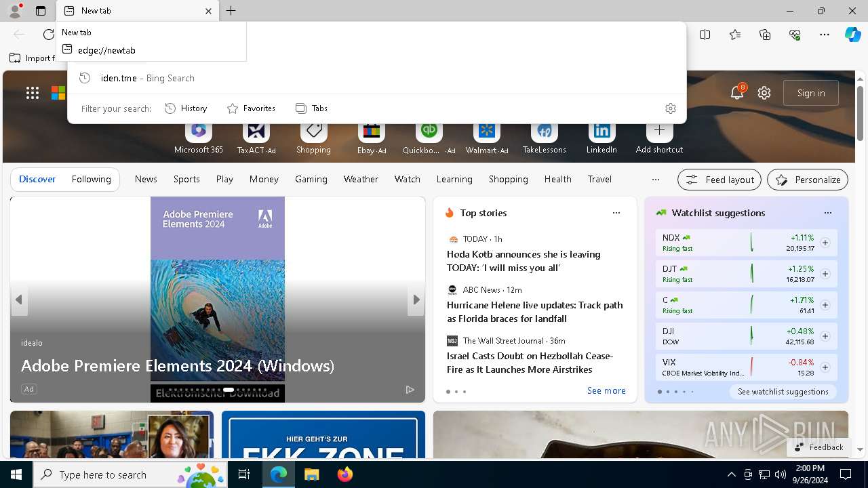Image resolution: width=868 pixels, height=488 pixels.
Task: Switch to the Discover feed tab
Action: pos(37,179)
